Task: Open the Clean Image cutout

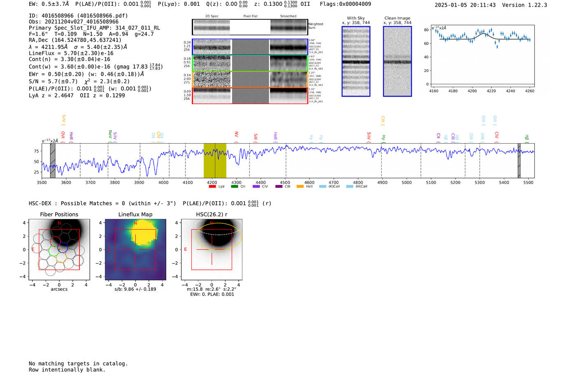Action: coord(397,61)
